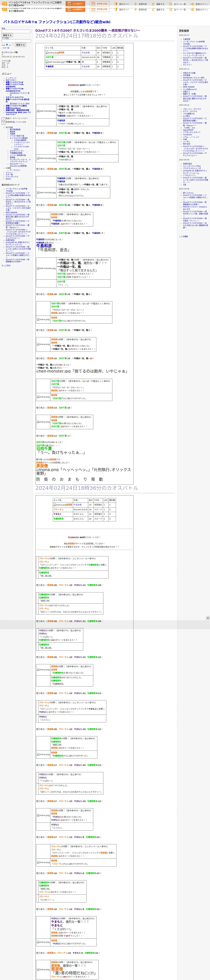Viewport: 210px width, 980px height.
Task: Open 直轄Virtualboss menu link
Action: 13,108
